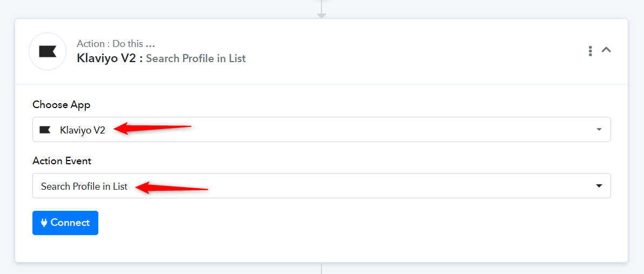The image size is (644, 274).
Task: Click the Choose App dropdown arrow
Action: coord(599,129)
